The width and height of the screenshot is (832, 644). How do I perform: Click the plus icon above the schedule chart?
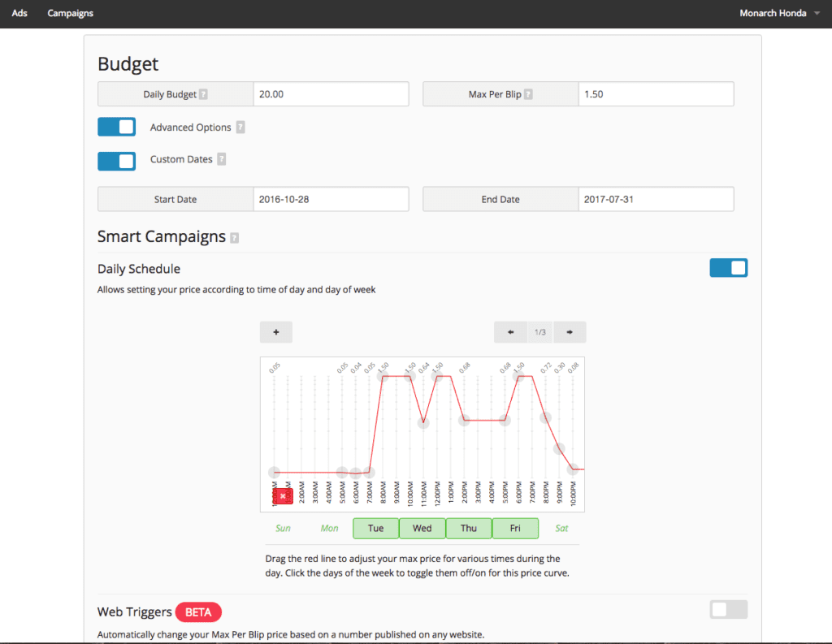275,332
